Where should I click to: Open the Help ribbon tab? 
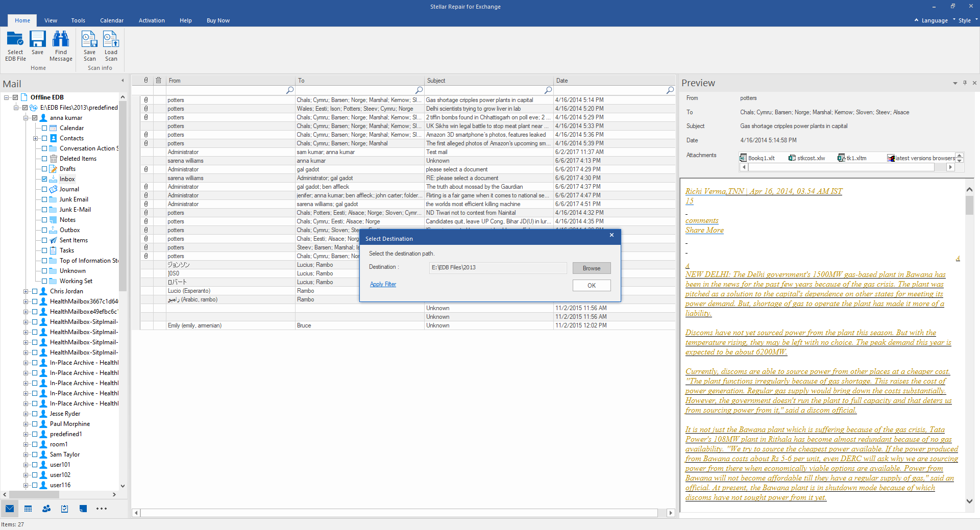tap(186, 20)
